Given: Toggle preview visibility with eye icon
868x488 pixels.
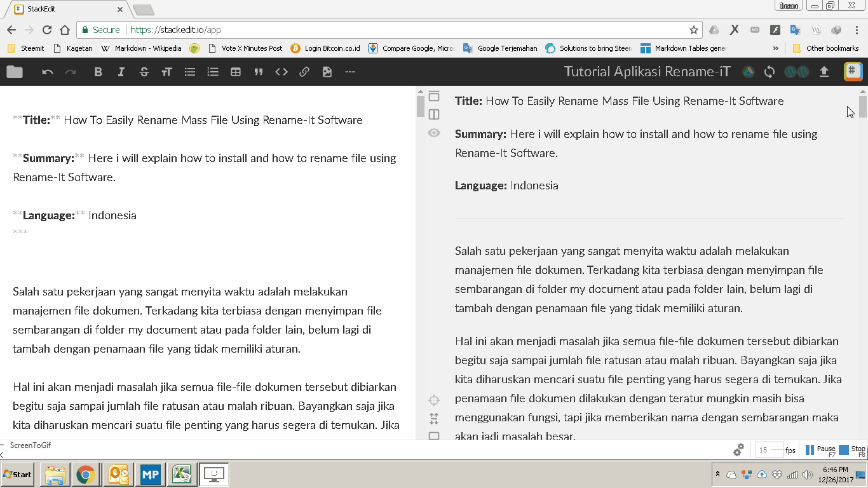Looking at the screenshot, I should coord(434,133).
